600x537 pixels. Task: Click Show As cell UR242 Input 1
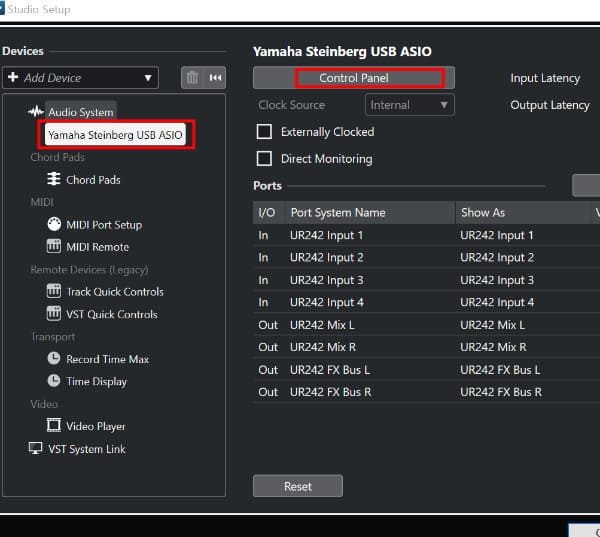497,235
